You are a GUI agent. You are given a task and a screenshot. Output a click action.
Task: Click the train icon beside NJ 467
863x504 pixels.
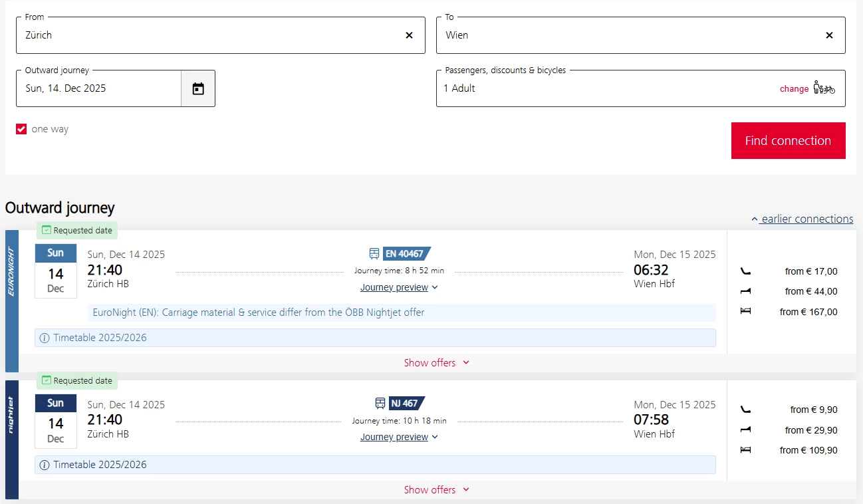(x=380, y=403)
